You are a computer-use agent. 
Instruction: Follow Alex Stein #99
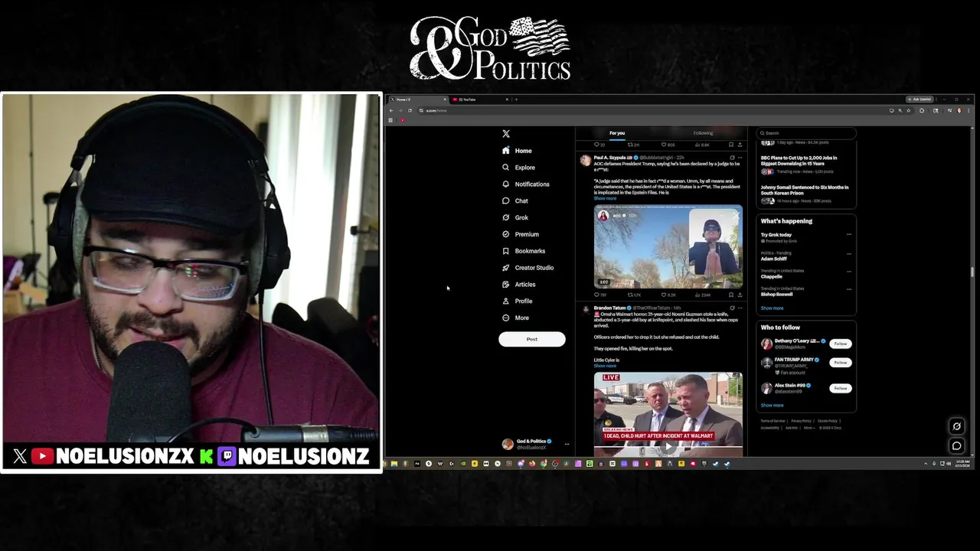(x=841, y=388)
